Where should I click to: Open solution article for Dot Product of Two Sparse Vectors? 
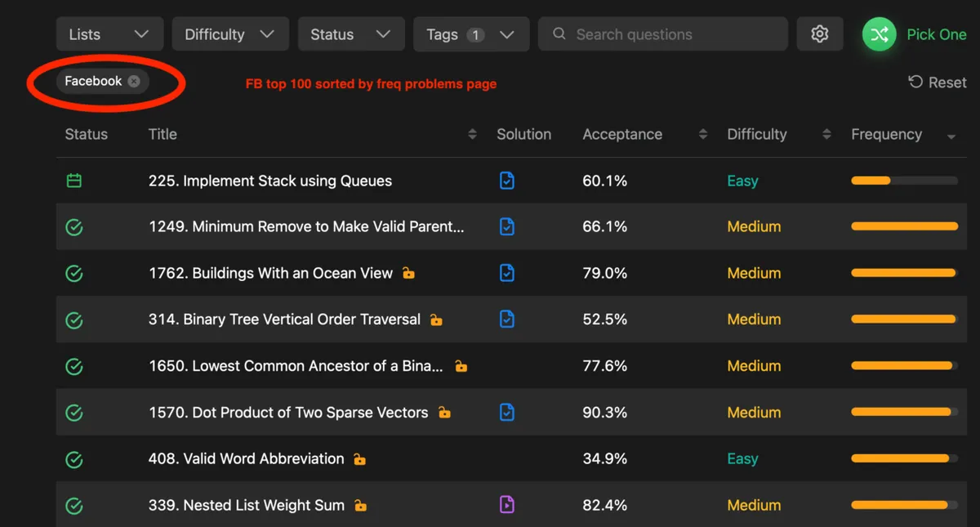pos(506,413)
